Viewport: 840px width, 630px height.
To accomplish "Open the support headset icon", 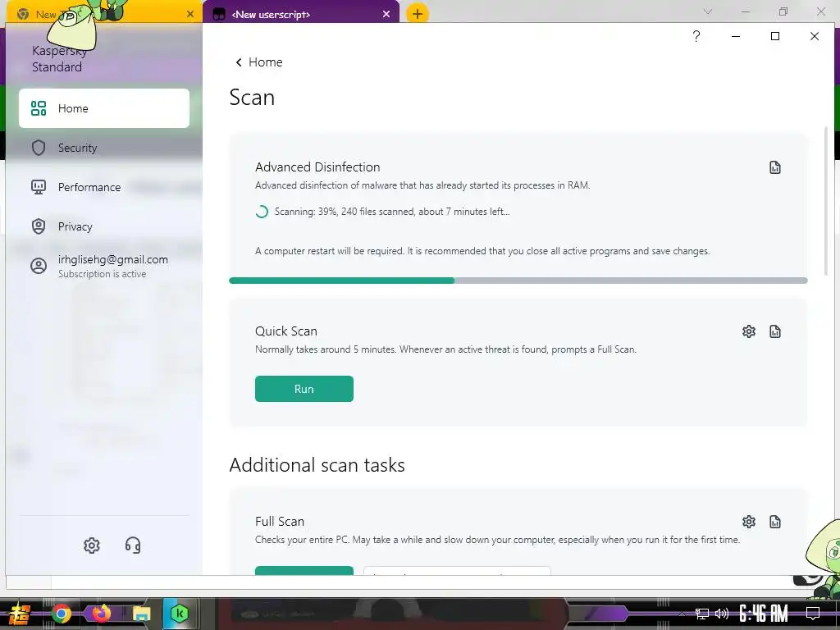I will coord(133,546).
